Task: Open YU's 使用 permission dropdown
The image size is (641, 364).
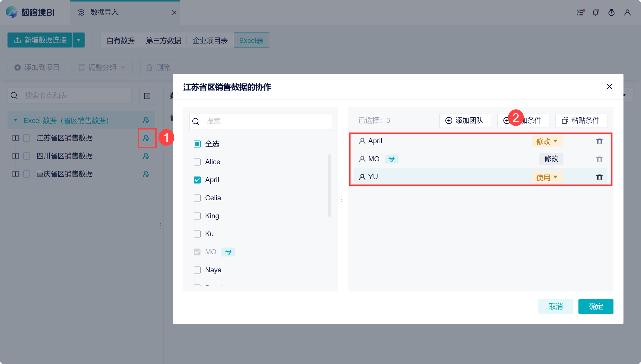Action: click(x=547, y=177)
